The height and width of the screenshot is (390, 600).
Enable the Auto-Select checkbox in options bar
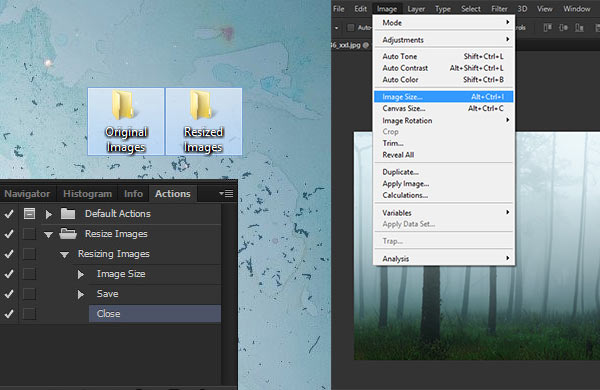coord(351,28)
